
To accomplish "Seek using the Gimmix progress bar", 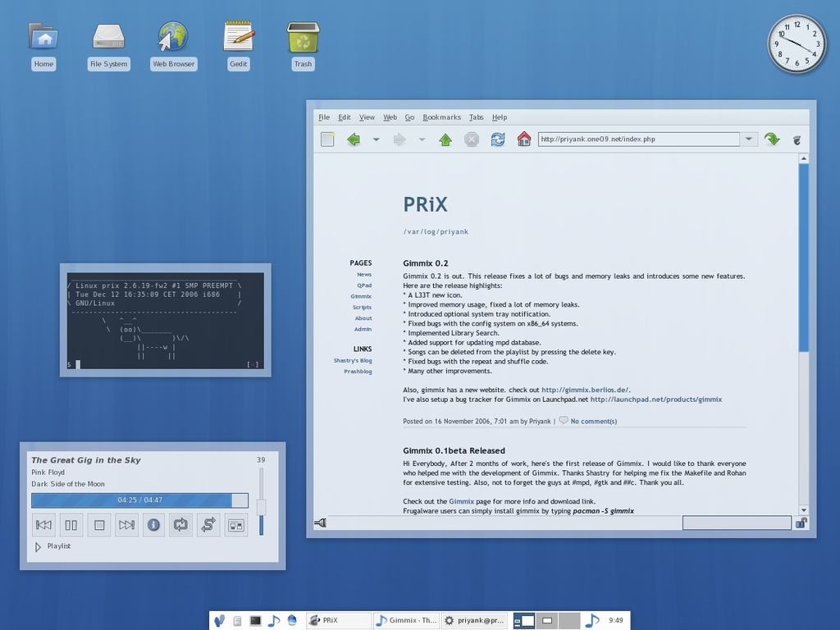I will [139, 500].
